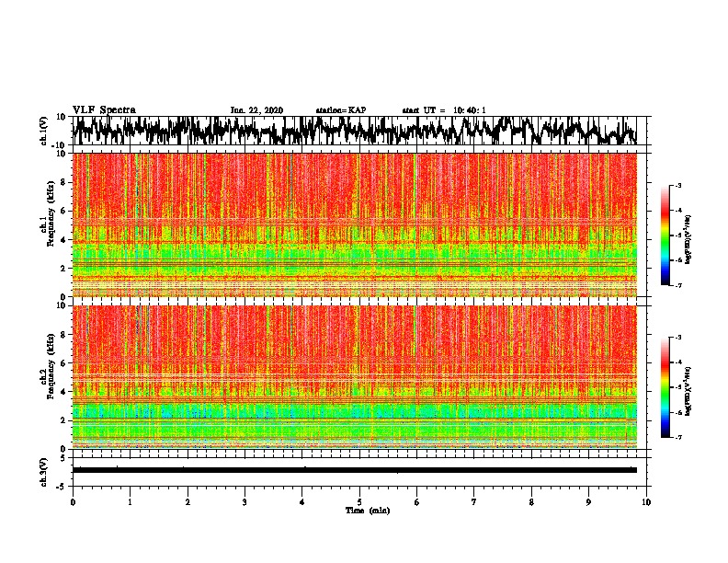The image size is (728, 563).
Task: Click the "8" kHz tick of ch.1 spectrogram
Action: point(63,182)
